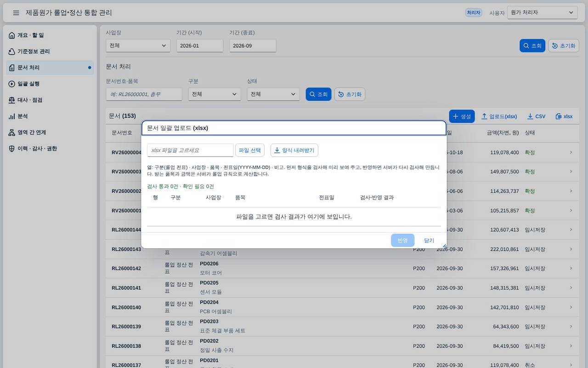
Task: Open the hamburger navigation menu
Action: (16, 13)
